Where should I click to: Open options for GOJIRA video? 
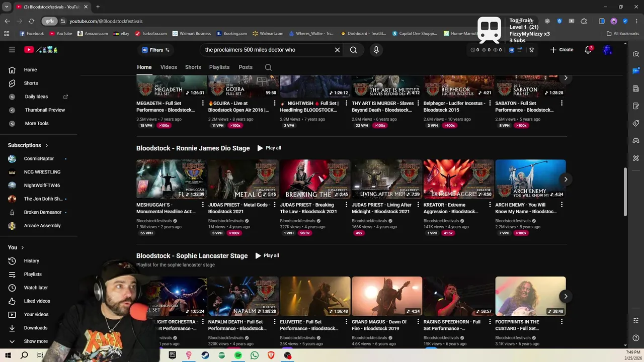tap(275, 103)
